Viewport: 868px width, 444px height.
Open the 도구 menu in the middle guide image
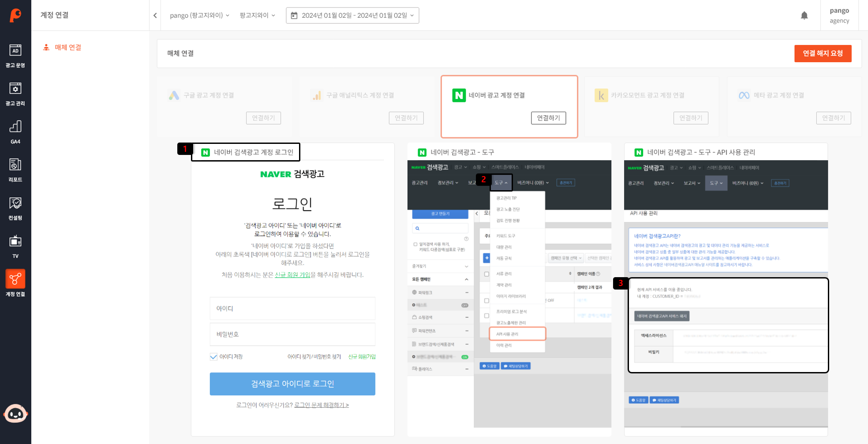(x=501, y=182)
